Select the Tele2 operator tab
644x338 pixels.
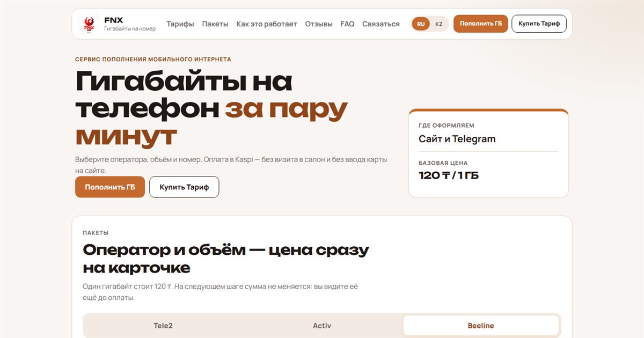coord(163,326)
